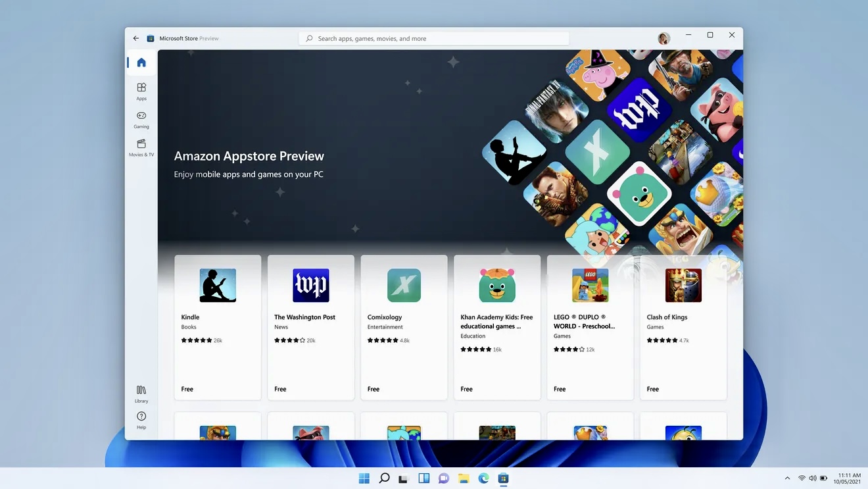This screenshot has height=489, width=868.
Task: Click Clash of Kings' 4.7k rating
Action: tap(667, 340)
